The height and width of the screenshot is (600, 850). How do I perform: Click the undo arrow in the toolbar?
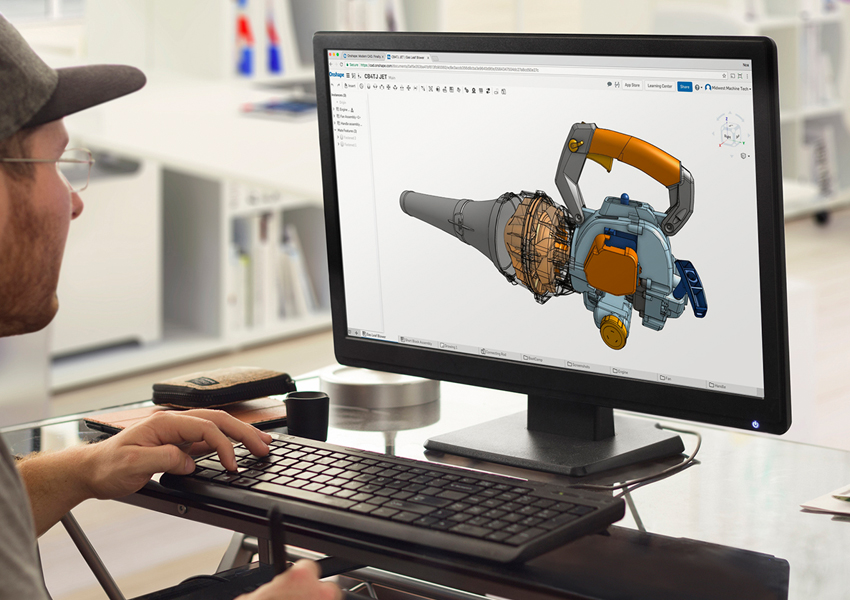click(333, 85)
